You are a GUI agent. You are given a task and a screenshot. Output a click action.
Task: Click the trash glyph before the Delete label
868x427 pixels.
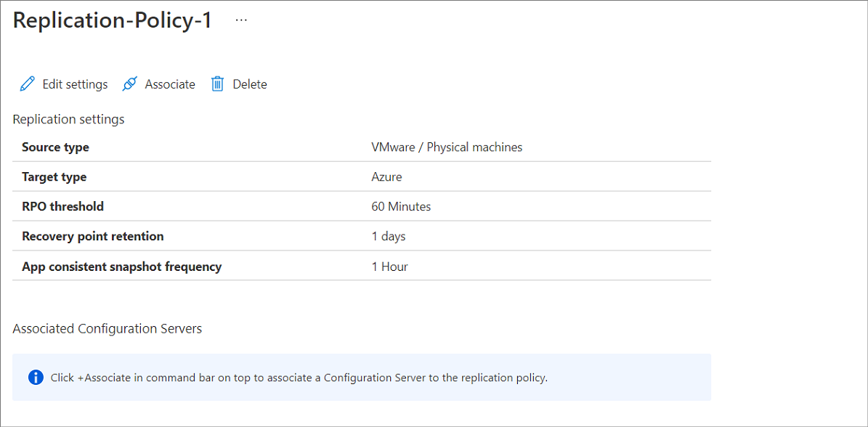(x=216, y=84)
